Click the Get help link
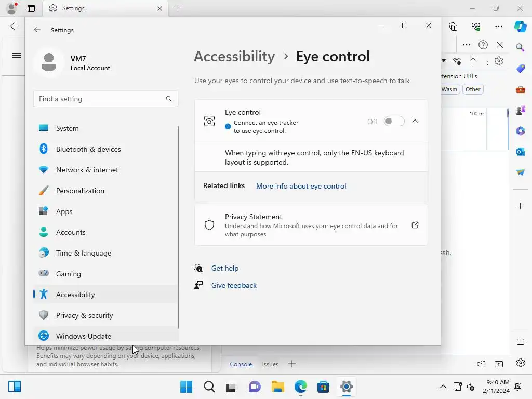The width and height of the screenshot is (532, 399). (x=224, y=268)
